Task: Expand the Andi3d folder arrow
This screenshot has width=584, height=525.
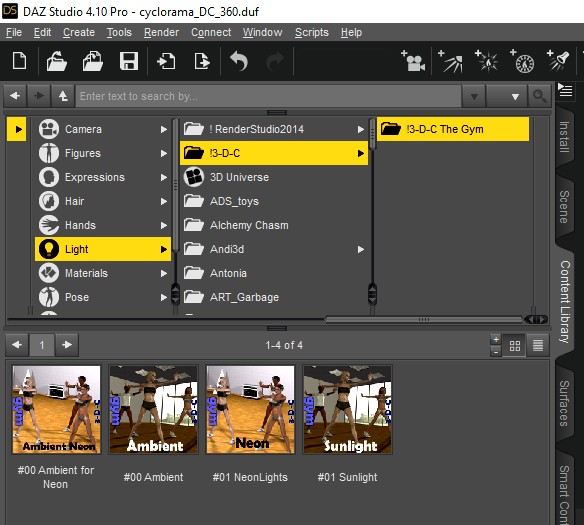Action: coord(361,249)
